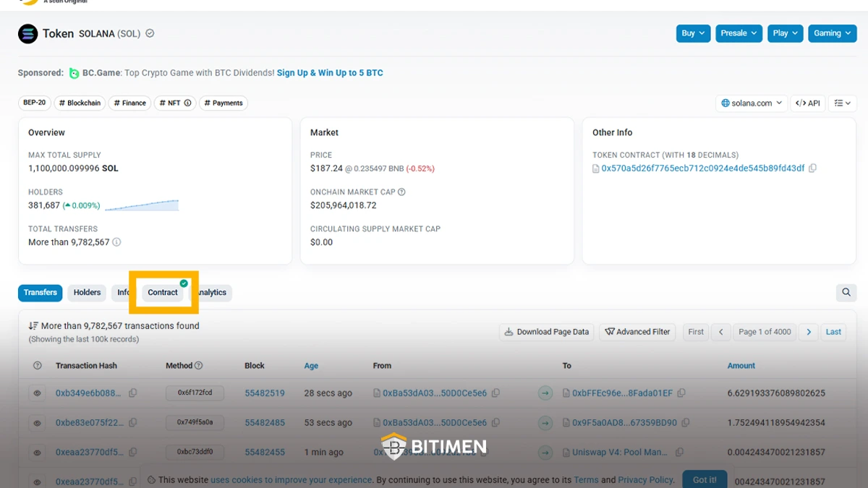Switch to the Holders tab

[x=87, y=293]
